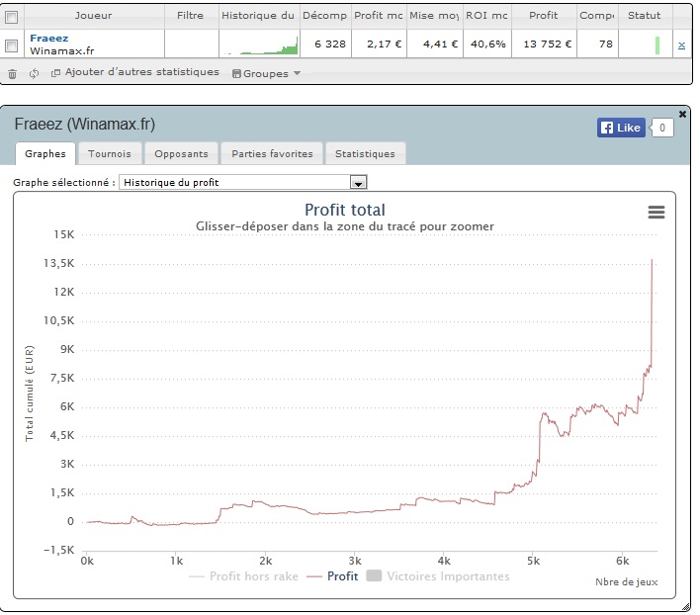The height and width of the screenshot is (615, 700).
Task: Click the Profit total chart title
Action: click(x=345, y=210)
